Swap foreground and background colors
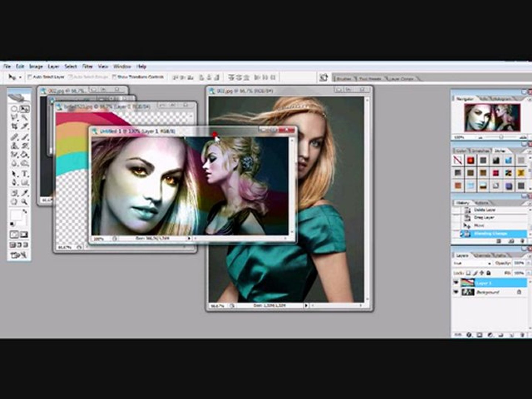 tap(25, 212)
